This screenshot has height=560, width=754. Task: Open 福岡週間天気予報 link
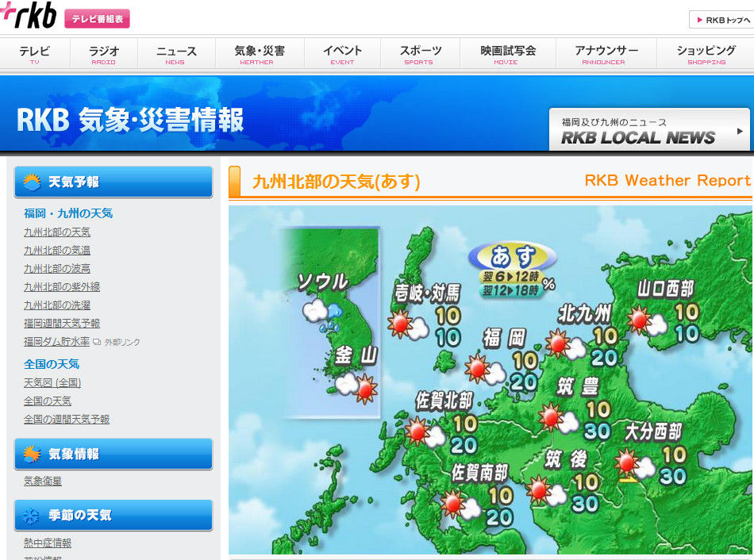(x=62, y=324)
